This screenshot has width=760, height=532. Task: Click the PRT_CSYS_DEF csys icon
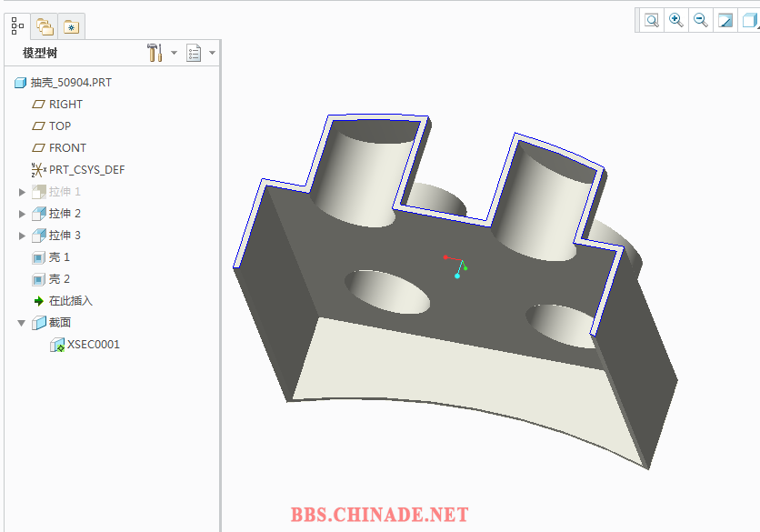pyautogui.click(x=39, y=170)
